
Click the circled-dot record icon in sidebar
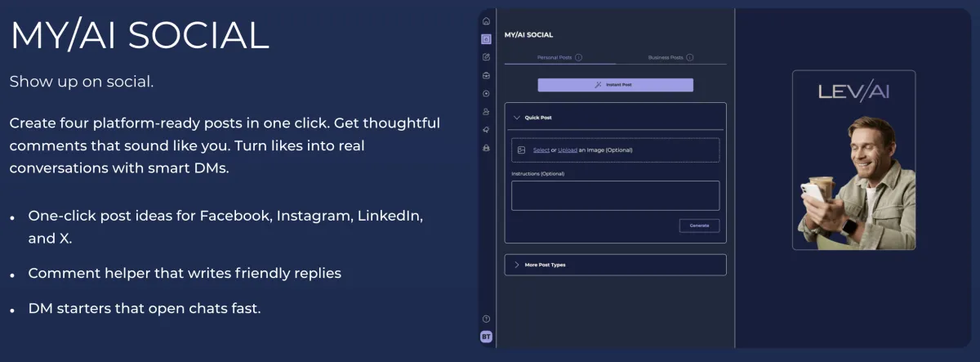(486, 93)
